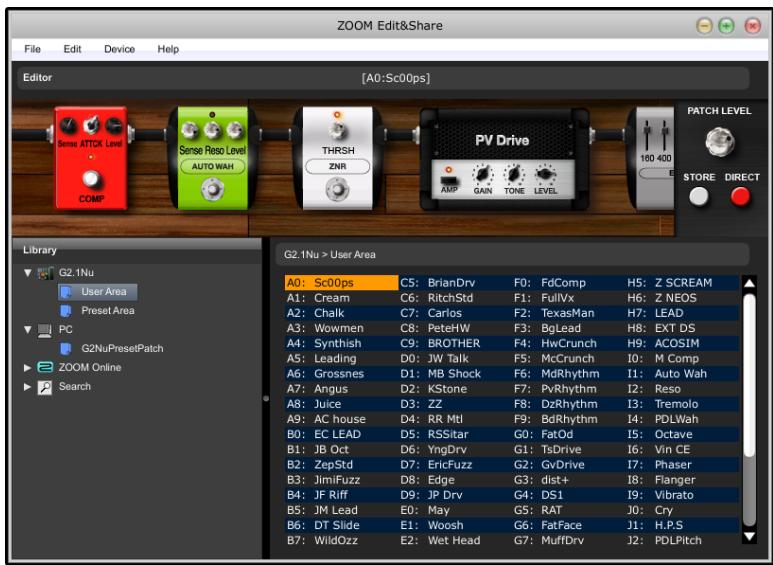Screen dimensions: 773x565
Task: Select patch F2: TexasMan
Action: point(568,313)
